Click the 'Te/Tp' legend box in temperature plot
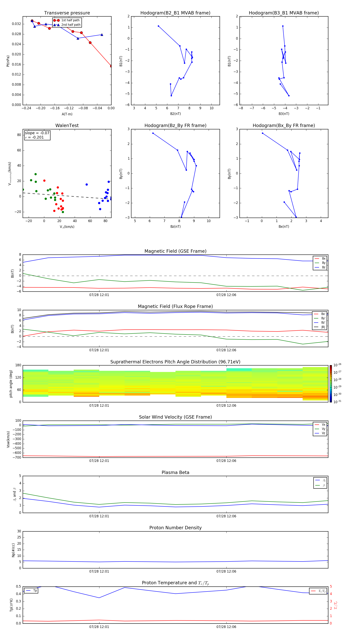Image resolution: width=351 pixels, height=644 pixels. (318, 591)
